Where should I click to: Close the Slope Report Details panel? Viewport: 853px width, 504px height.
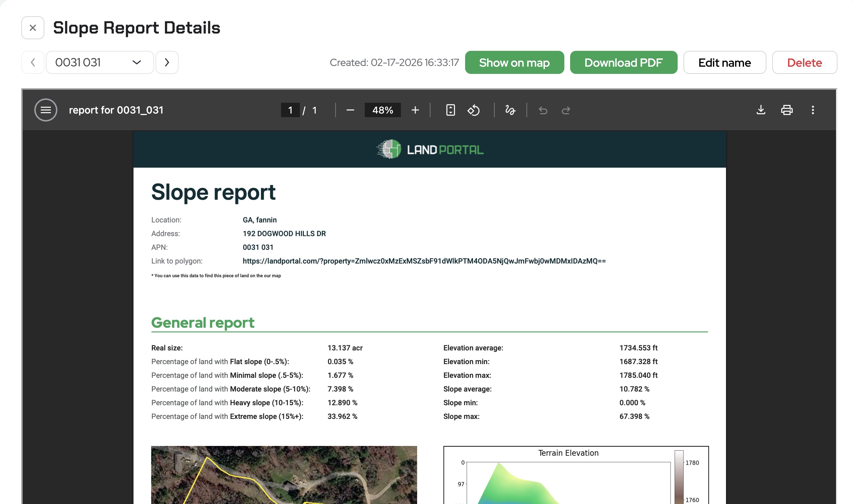pos(33,28)
